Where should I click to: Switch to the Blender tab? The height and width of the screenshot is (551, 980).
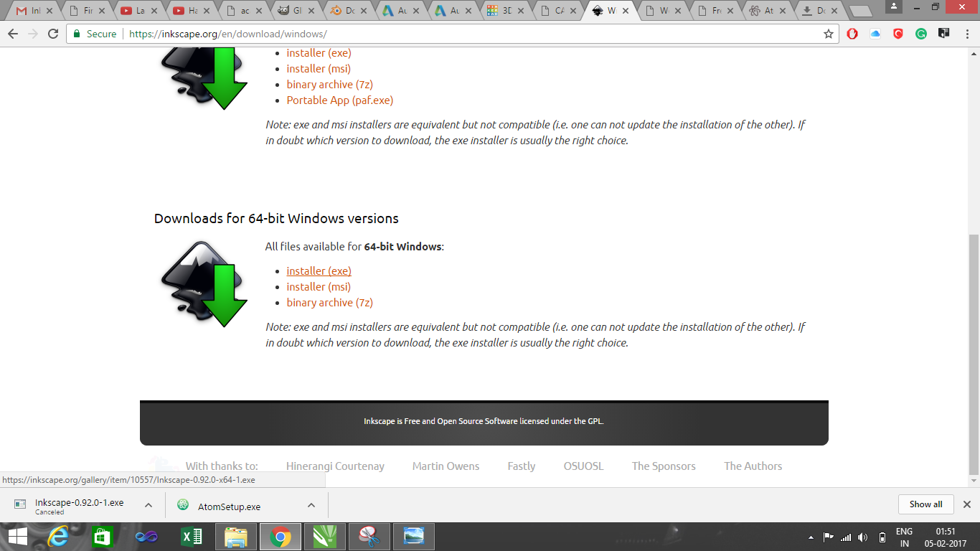click(348, 11)
